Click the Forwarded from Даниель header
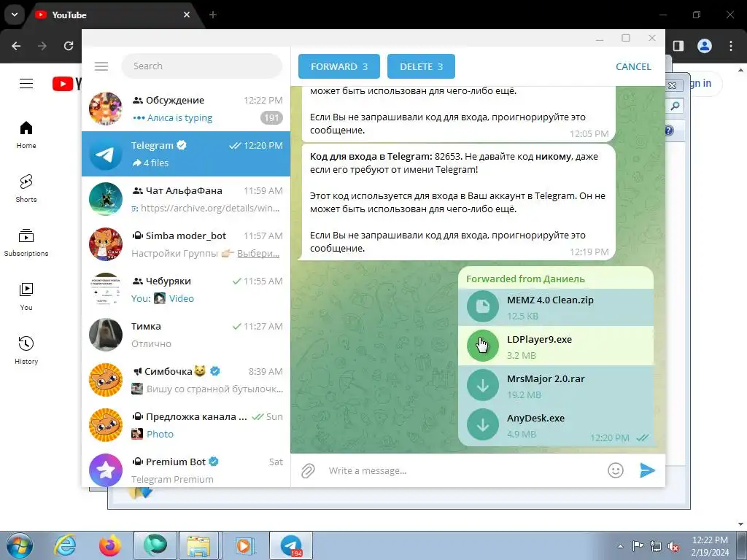 (x=525, y=279)
